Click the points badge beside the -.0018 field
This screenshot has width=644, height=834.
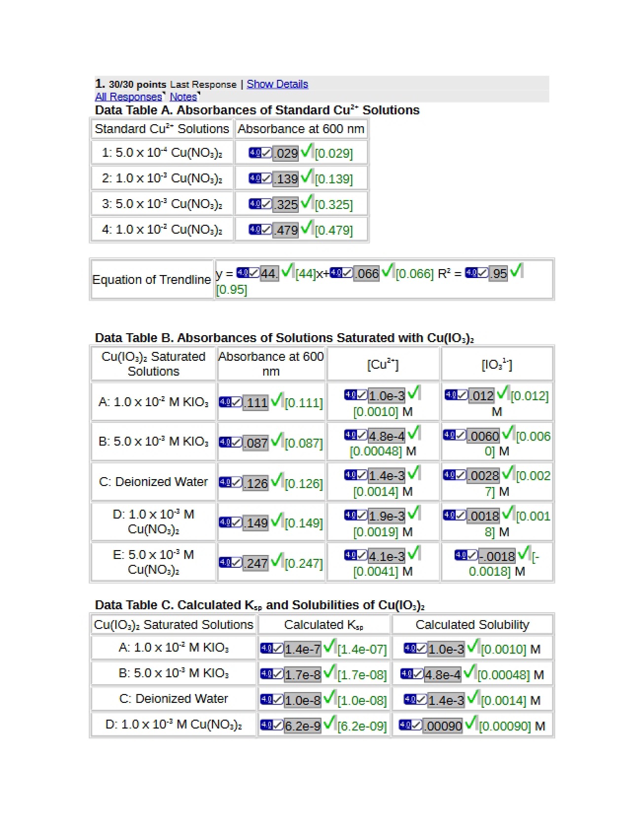point(466,556)
